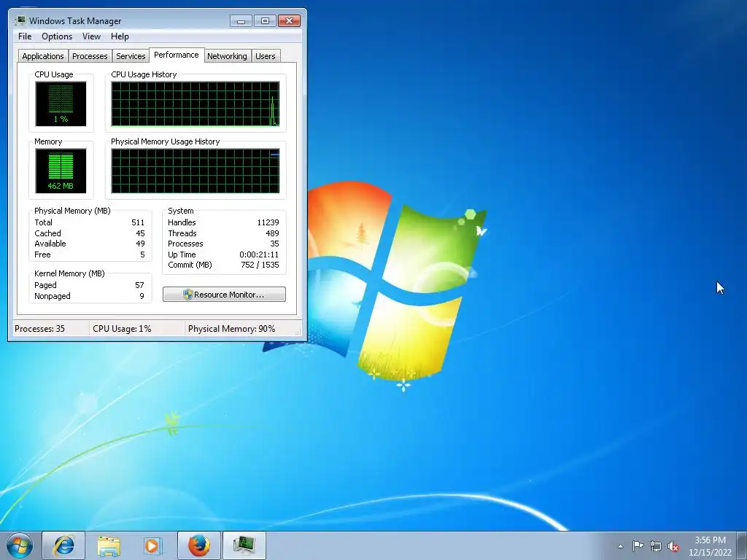Click the Free memory row label
Screen dimensions: 747x560
pos(42,254)
